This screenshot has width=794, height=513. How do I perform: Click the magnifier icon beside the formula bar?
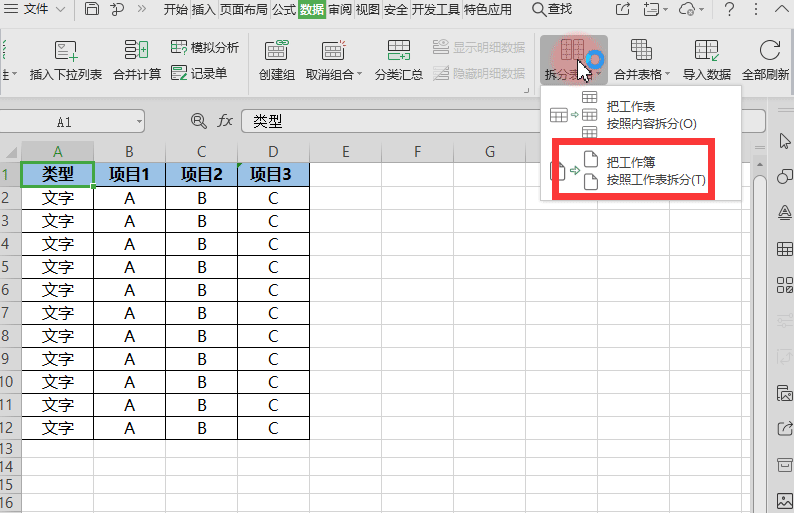point(198,121)
